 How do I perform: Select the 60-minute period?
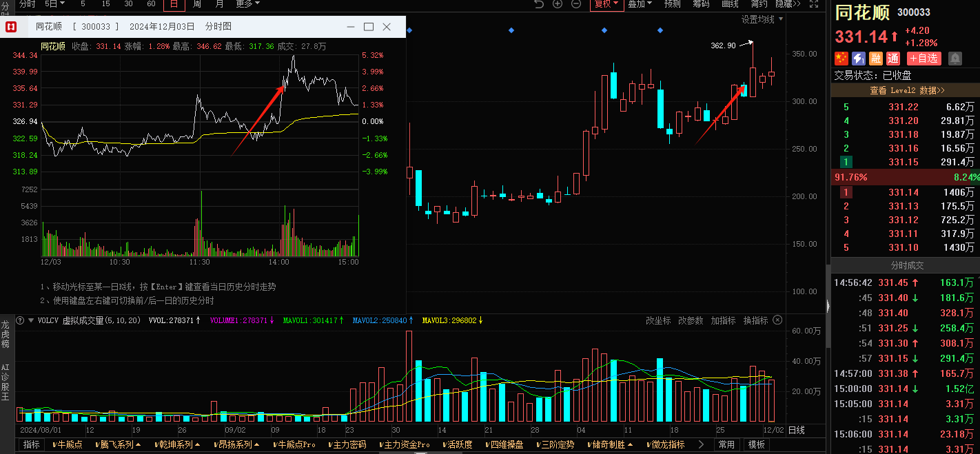pyautogui.click(x=152, y=4)
